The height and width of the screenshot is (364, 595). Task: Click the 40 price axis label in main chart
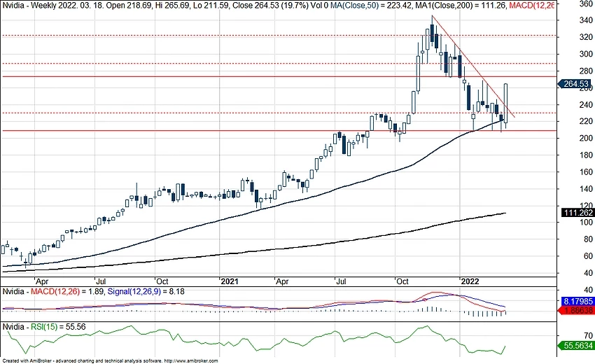coord(588,273)
